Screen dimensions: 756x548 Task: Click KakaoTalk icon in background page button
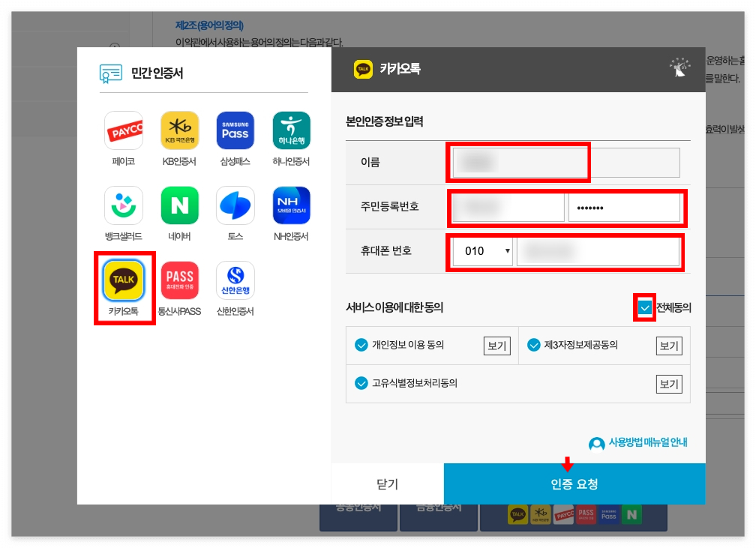[x=517, y=515]
